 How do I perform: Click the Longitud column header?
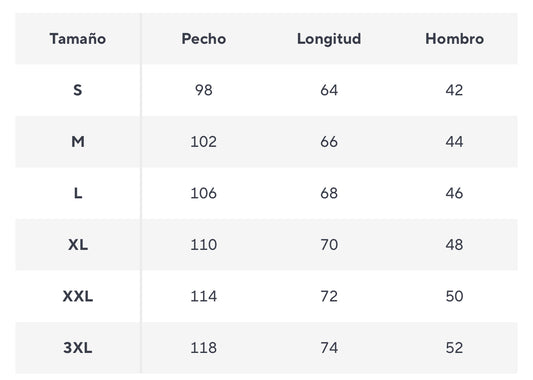[x=329, y=39]
